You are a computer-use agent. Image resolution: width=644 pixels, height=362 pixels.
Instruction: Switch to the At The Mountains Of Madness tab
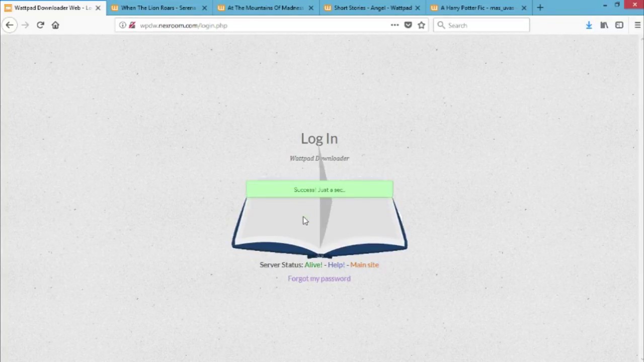[x=266, y=8]
